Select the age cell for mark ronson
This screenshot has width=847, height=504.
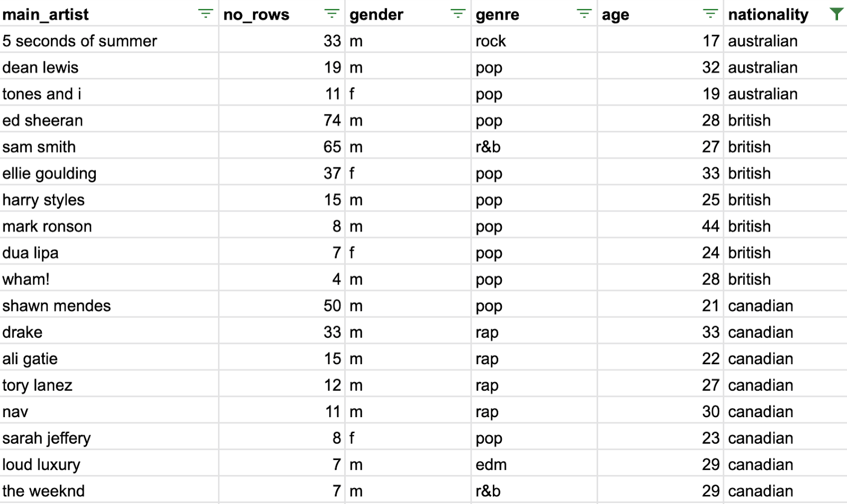point(660,225)
